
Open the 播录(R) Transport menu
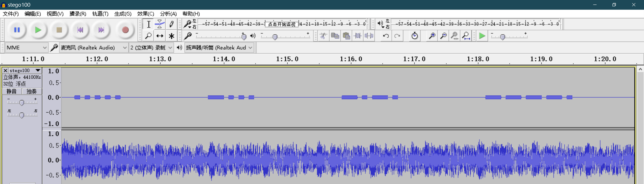78,14
